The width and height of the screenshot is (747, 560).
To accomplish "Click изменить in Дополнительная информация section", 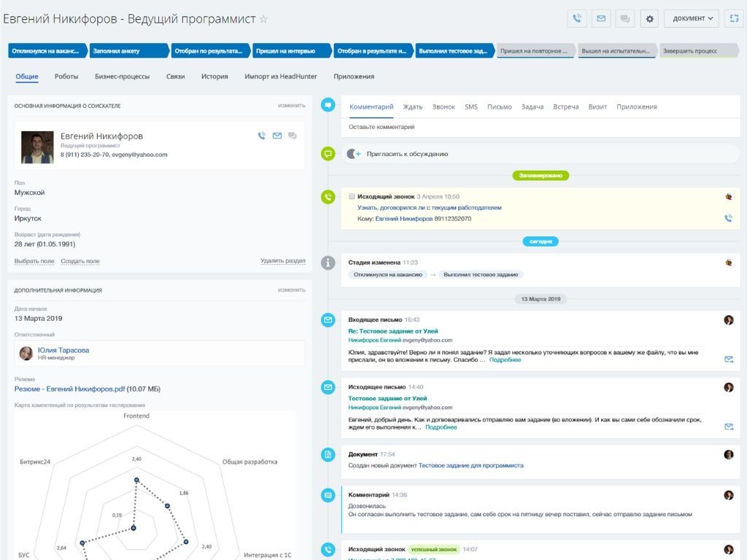I will [292, 289].
